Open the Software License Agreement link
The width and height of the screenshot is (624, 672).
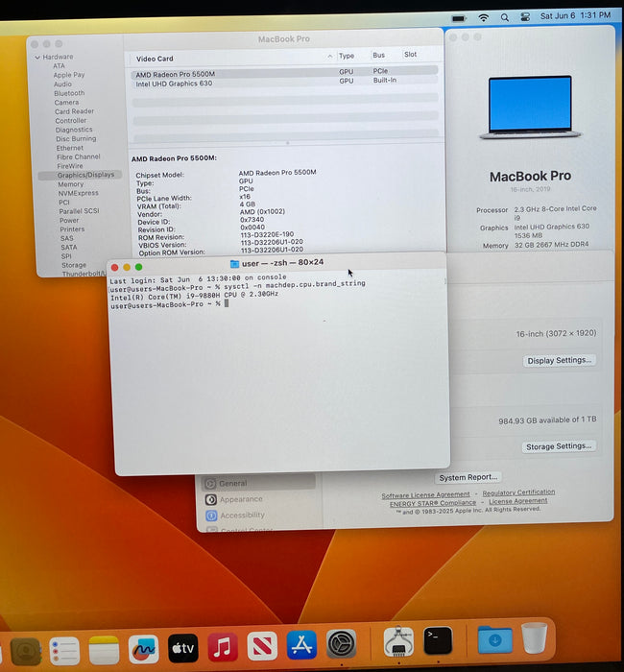pyautogui.click(x=425, y=495)
